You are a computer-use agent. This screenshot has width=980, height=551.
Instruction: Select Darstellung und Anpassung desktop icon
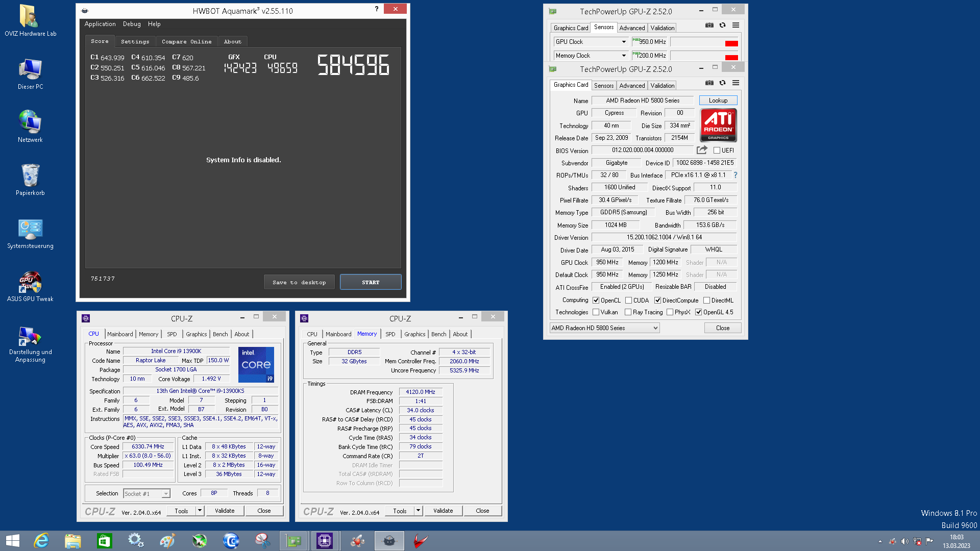pos(30,344)
